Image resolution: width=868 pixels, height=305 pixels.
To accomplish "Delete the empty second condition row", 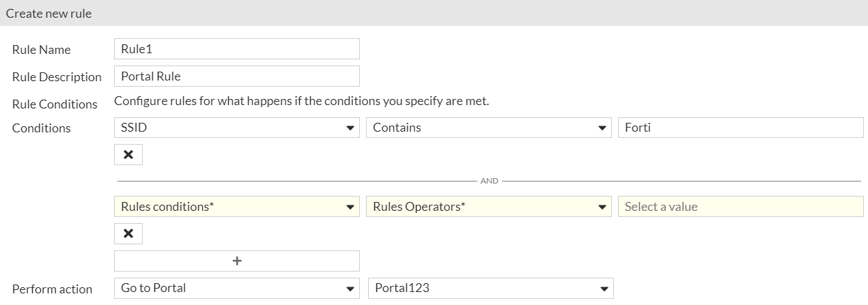I will click(128, 234).
